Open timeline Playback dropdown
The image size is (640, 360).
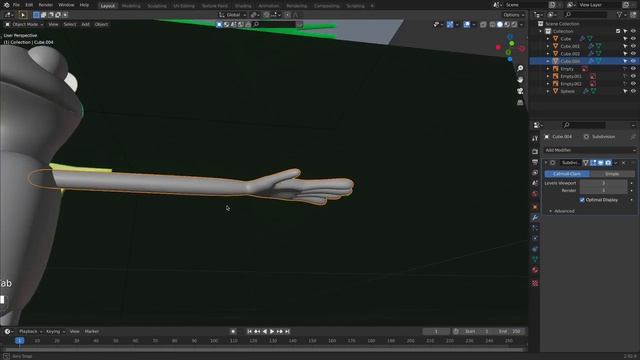(x=31, y=331)
